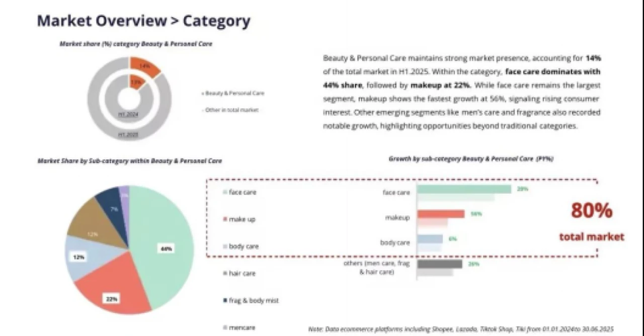Select the body care 6% growth bar
Screen dimensions: 644x336
tap(430, 239)
